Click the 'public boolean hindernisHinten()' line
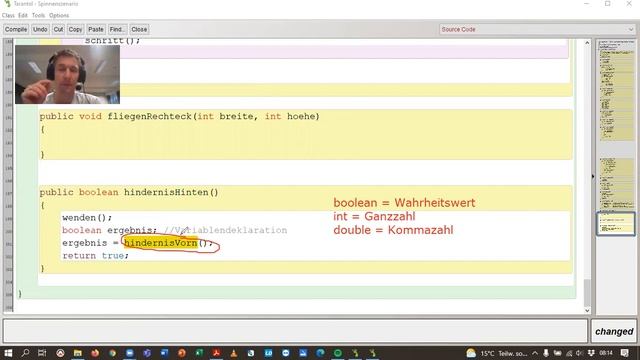 [x=129, y=192]
